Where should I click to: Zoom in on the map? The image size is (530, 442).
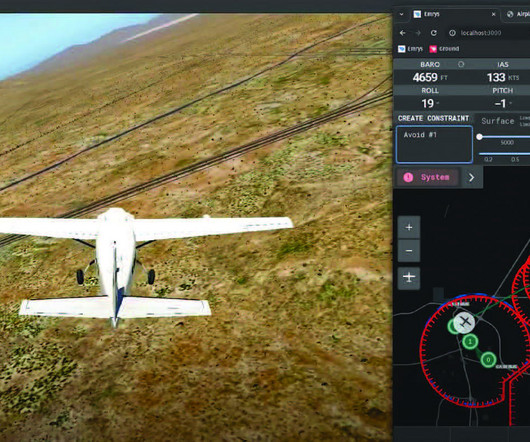pos(409,227)
